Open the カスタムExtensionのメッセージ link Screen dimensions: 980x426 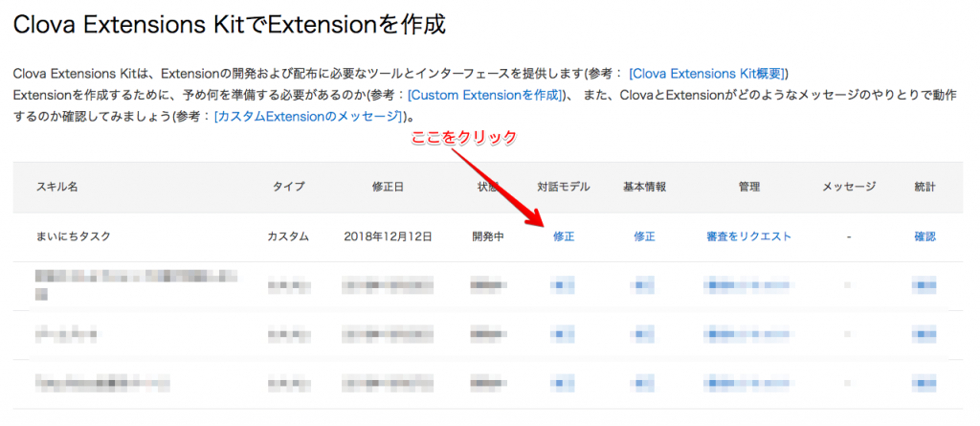(309, 117)
